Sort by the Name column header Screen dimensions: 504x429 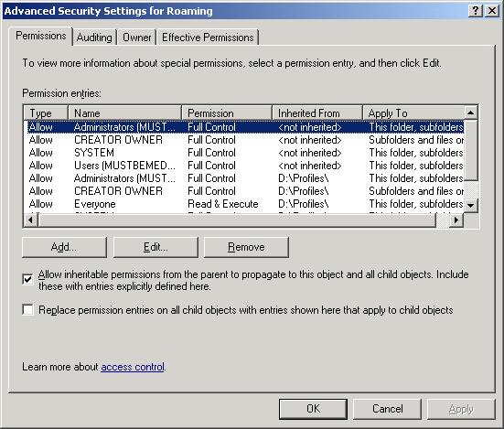(x=124, y=113)
